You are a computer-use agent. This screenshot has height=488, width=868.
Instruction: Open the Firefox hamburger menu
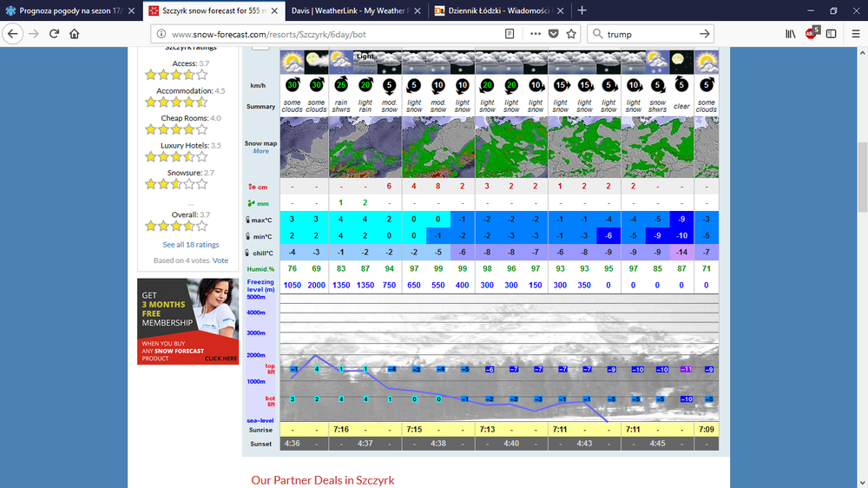855,34
